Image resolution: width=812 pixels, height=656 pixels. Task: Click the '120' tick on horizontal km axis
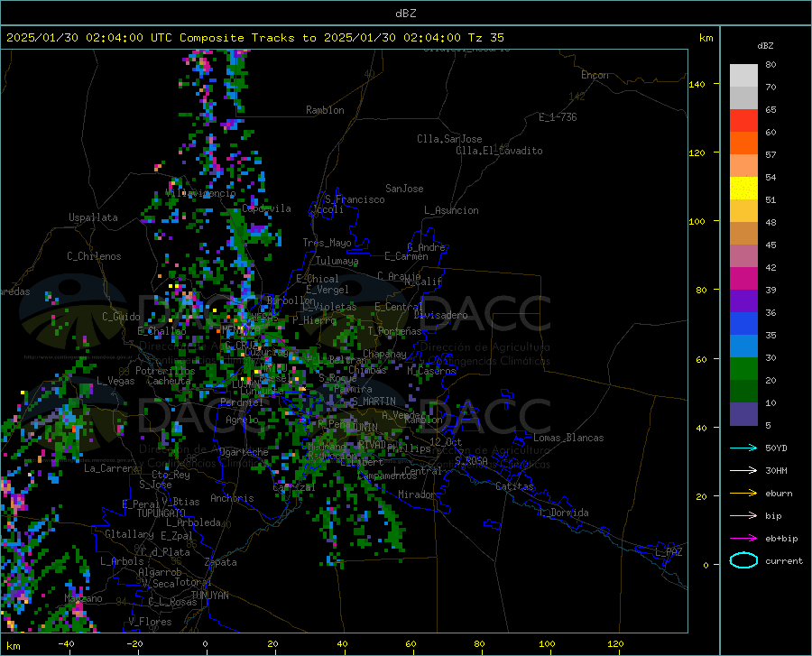coord(615,643)
